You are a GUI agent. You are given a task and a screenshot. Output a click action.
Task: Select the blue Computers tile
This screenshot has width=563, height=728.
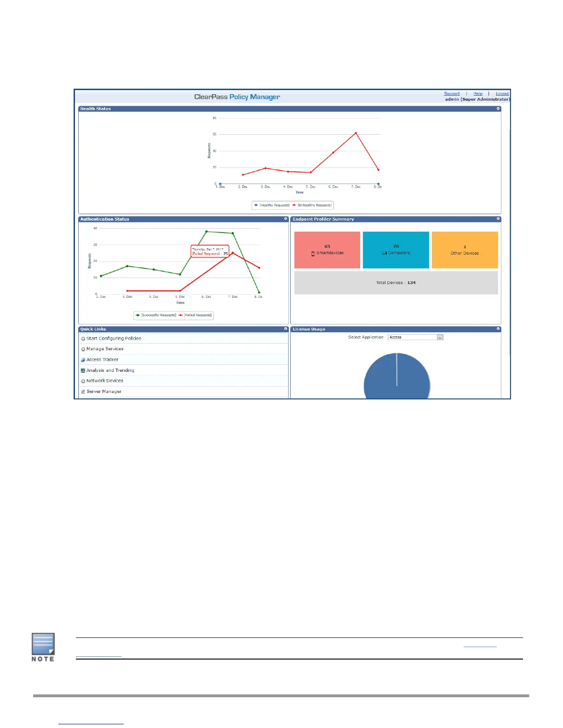pos(396,250)
